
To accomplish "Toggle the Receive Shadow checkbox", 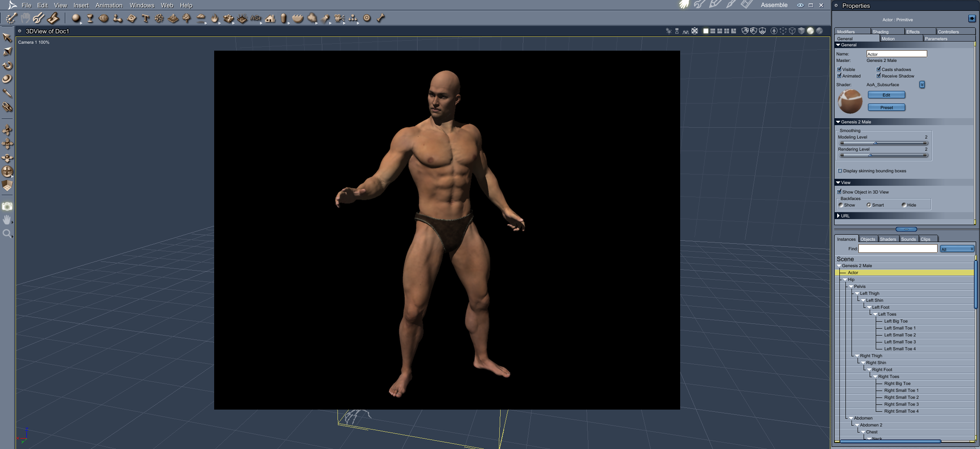I will (x=879, y=75).
